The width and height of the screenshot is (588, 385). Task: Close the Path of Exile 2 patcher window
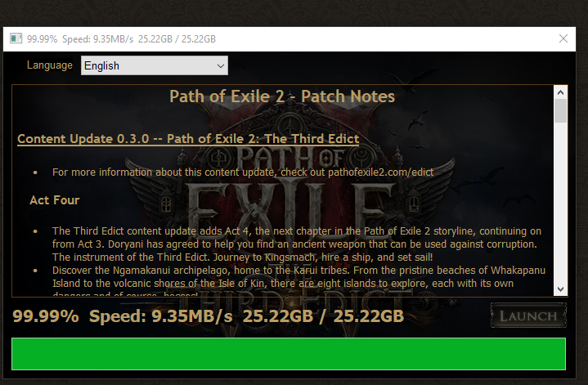coord(563,38)
